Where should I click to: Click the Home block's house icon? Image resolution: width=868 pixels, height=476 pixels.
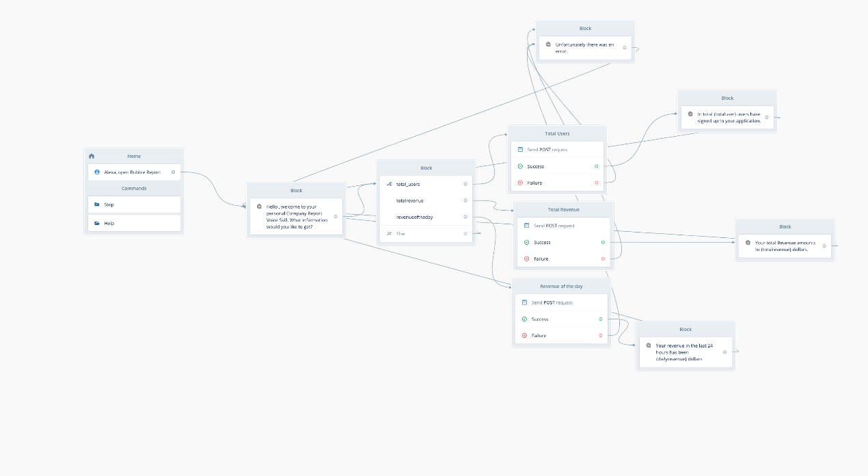(x=92, y=156)
